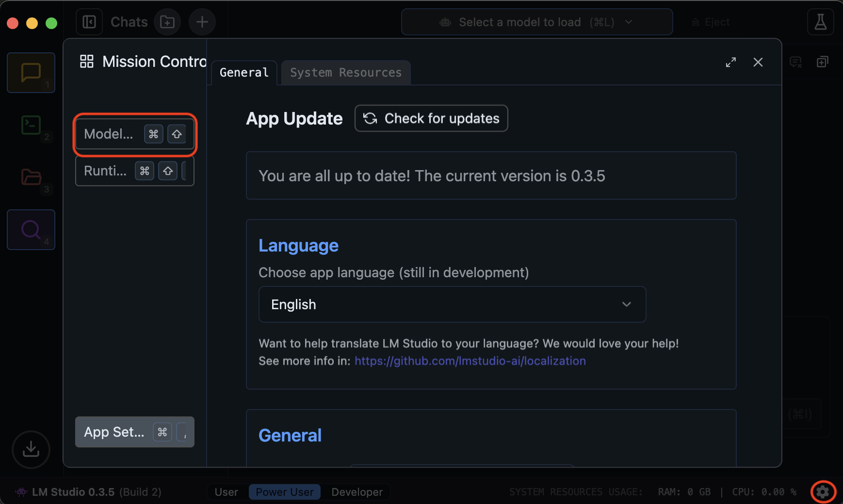
Task: Click the macOS green zoom window button
Action: (x=51, y=23)
